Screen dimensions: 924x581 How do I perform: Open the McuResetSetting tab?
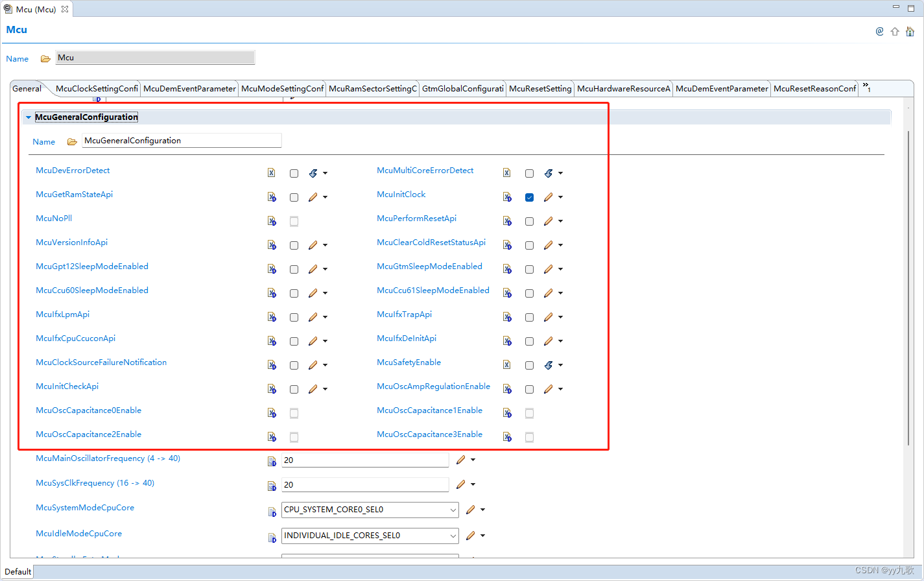coord(540,89)
